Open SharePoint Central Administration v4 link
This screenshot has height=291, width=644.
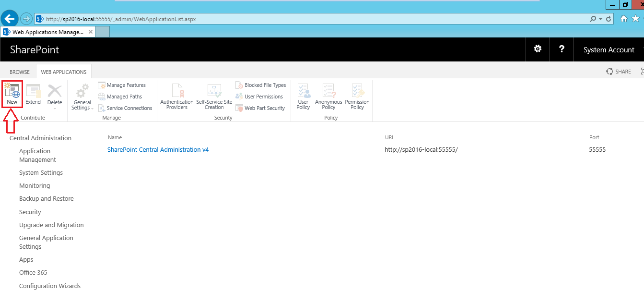158,150
